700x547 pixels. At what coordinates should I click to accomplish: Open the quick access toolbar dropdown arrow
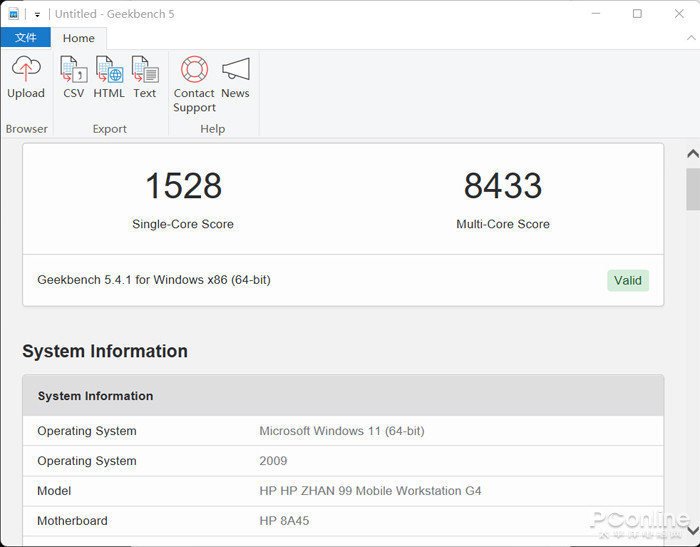pos(38,15)
